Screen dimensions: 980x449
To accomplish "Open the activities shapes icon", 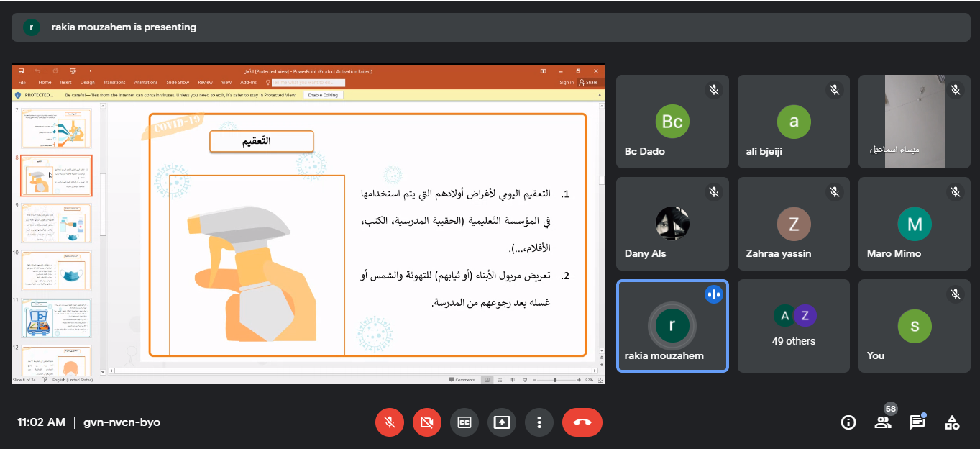I will tap(952, 422).
